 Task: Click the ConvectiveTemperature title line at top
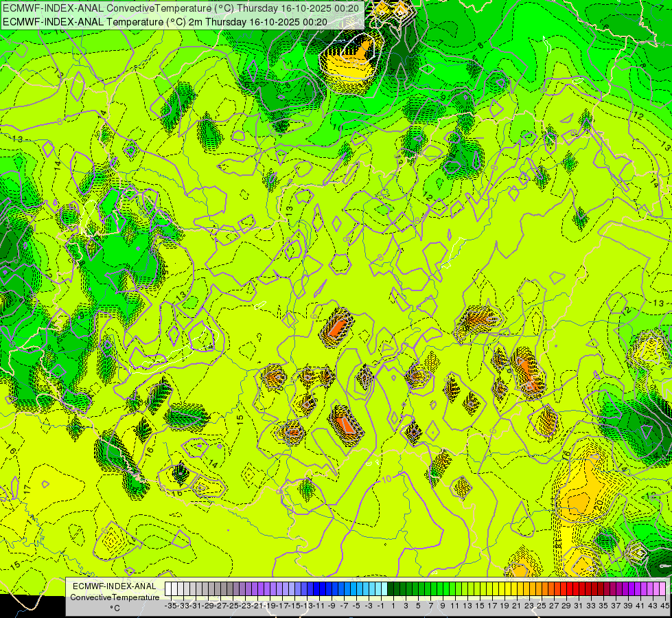(x=181, y=8)
